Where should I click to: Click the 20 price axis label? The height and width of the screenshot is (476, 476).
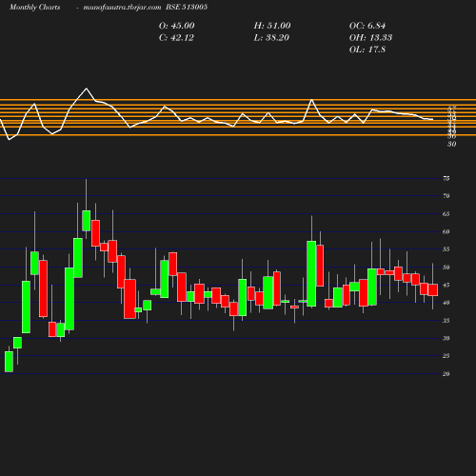[446, 374]
